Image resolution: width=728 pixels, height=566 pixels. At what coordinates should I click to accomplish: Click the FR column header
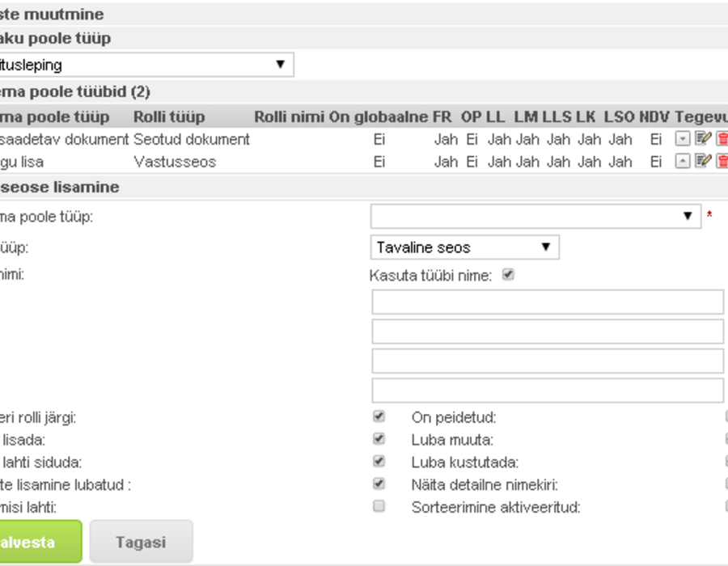click(442, 116)
